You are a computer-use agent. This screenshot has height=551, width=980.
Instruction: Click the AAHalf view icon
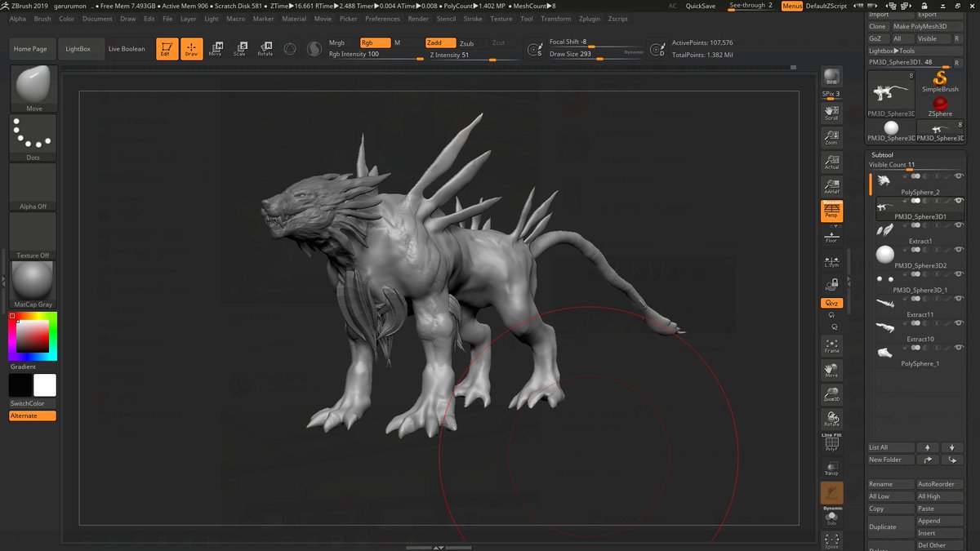[x=831, y=186]
